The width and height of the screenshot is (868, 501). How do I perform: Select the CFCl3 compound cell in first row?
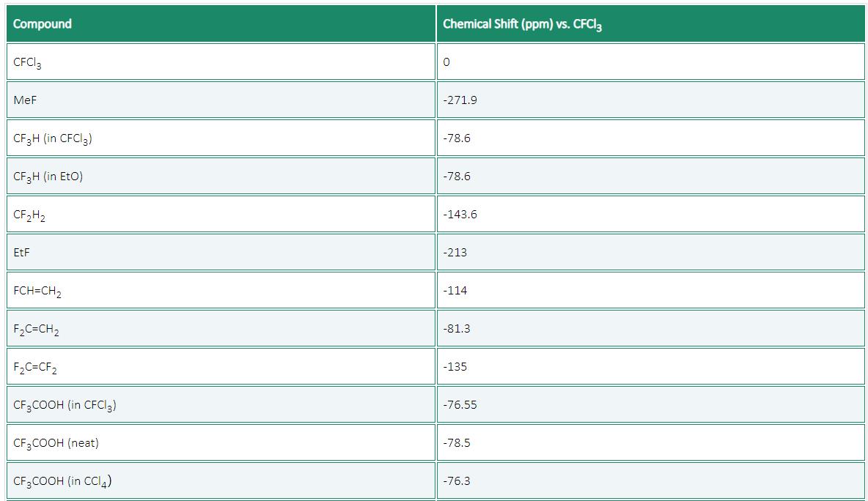pyautogui.click(x=221, y=62)
